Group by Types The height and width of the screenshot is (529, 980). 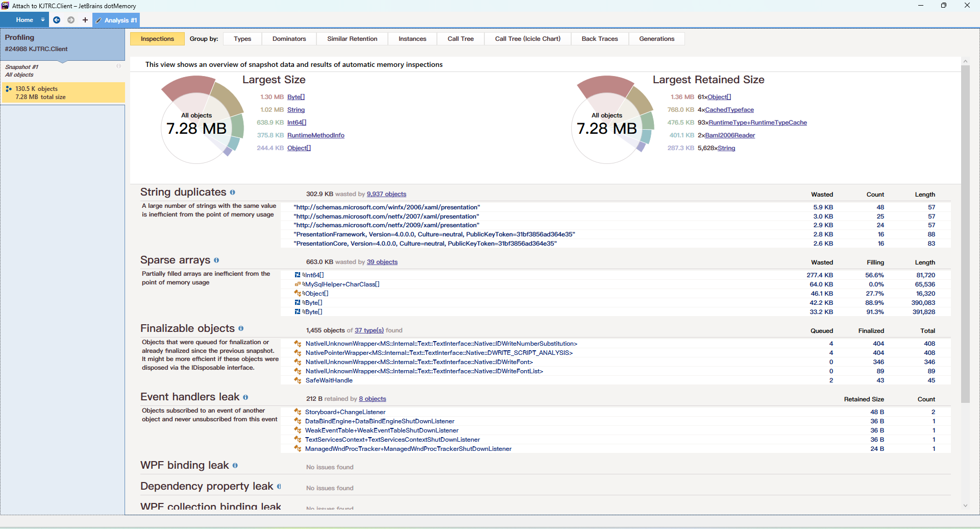coord(242,39)
